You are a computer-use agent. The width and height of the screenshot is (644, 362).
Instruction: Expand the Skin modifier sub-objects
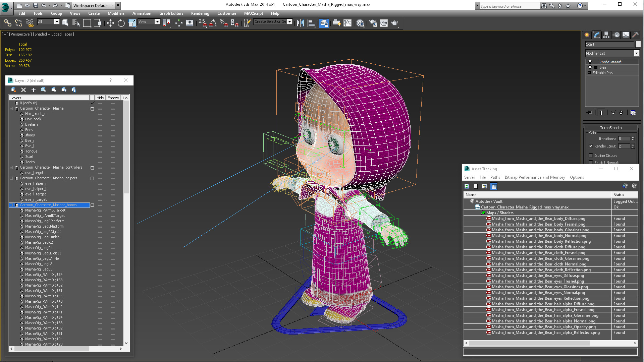coord(596,67)
